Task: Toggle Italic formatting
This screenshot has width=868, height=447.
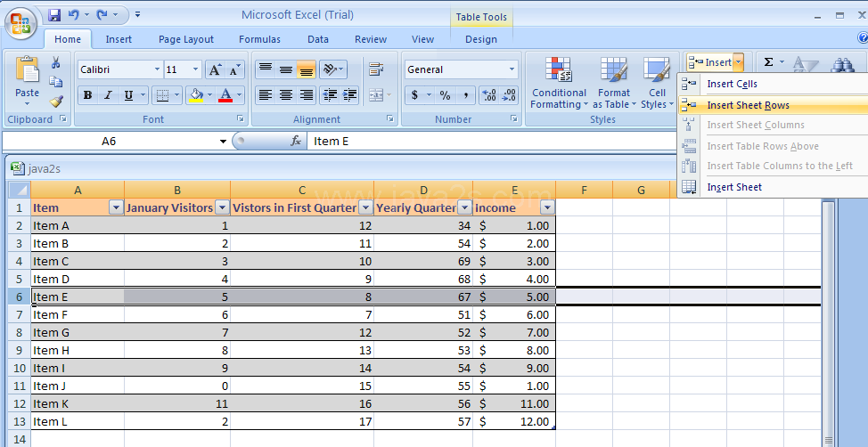Action: coord(108,95)
